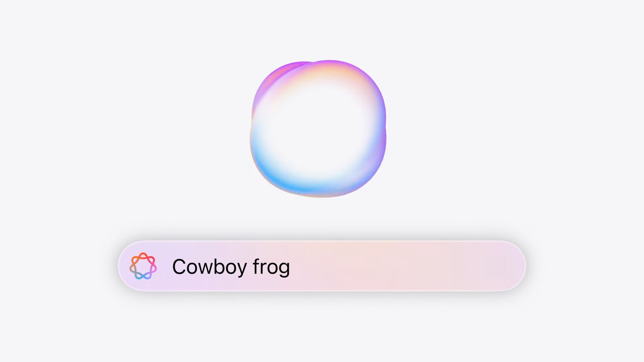Viewport: 644px width, 362px height.
Task: Click the right end of the prompt bar
Action: pos(513,266)
